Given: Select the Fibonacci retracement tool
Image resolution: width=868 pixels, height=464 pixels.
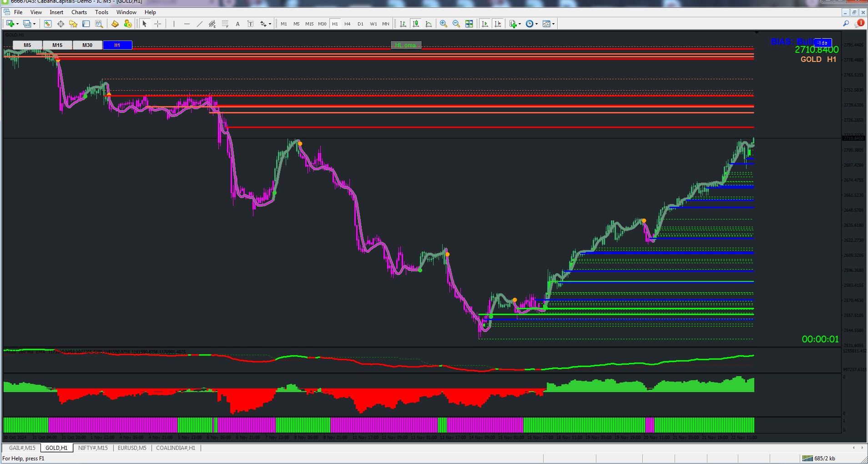Looking at the screenshot, I should click(x=225, y=24).
